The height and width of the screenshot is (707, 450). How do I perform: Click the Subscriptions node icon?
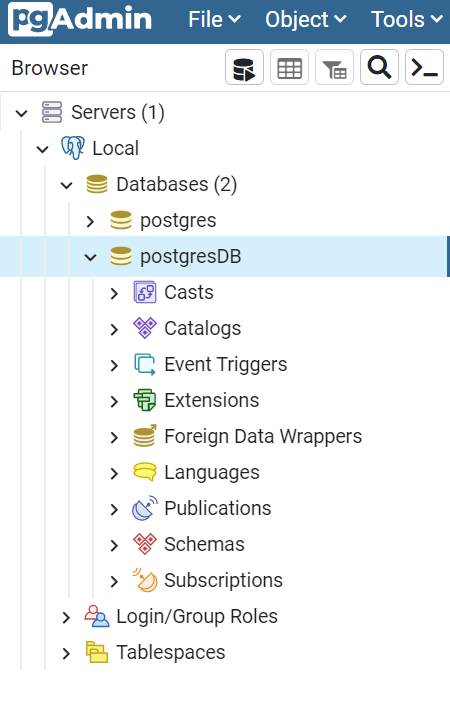point(145,580)
